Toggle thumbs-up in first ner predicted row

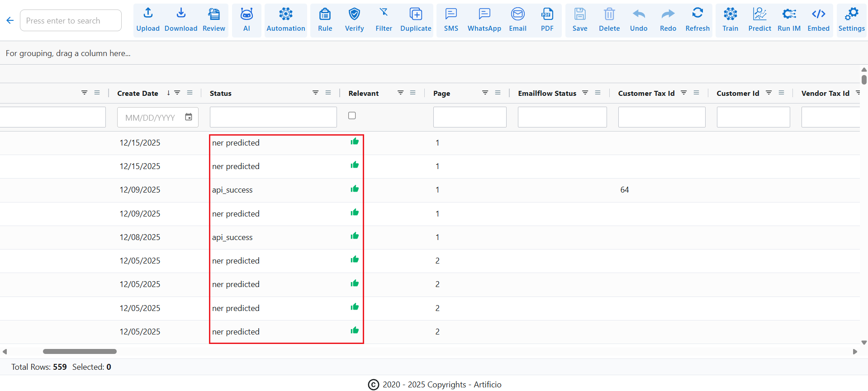[x=355, y=142]
